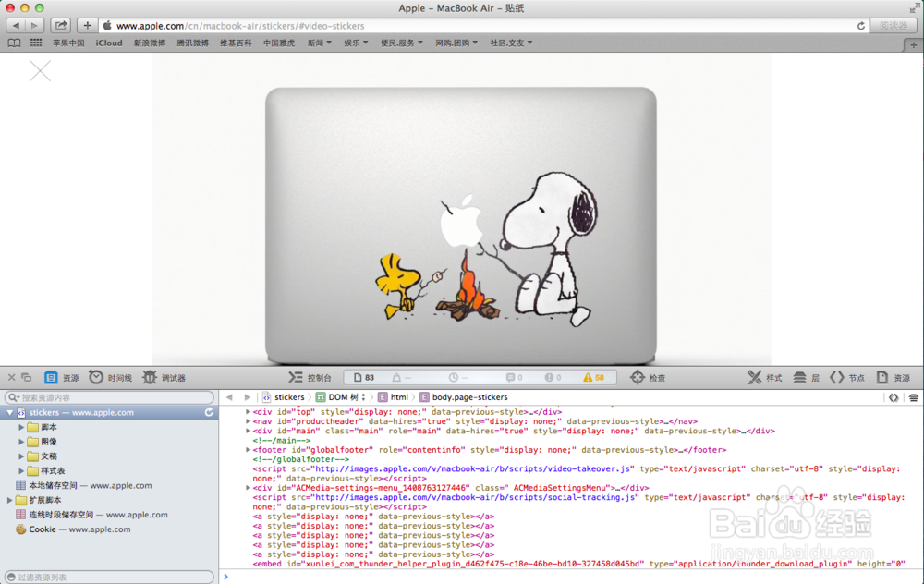The height and width of the screenshot is (584, 924).
Task: Show the 58 warnings in console
Action: [594, 378]
